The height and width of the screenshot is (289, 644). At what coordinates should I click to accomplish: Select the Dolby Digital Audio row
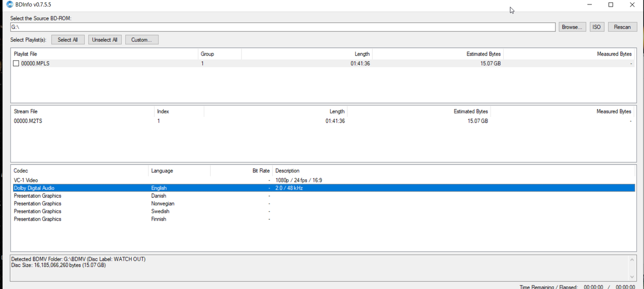tap(323, 188)
